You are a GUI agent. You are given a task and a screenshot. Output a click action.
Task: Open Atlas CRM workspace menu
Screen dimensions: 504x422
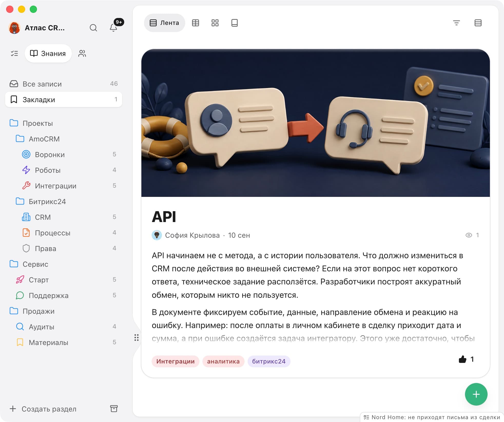click(36, 28)
